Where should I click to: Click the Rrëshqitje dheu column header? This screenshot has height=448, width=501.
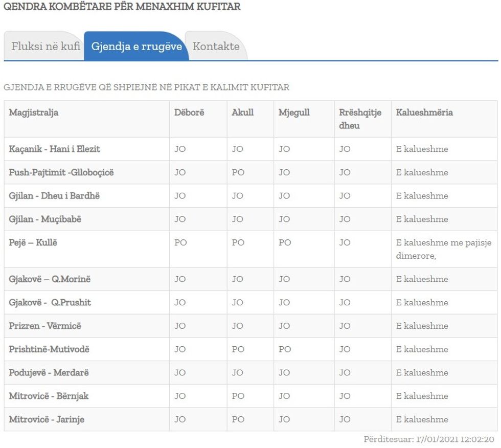click(360, 119)
